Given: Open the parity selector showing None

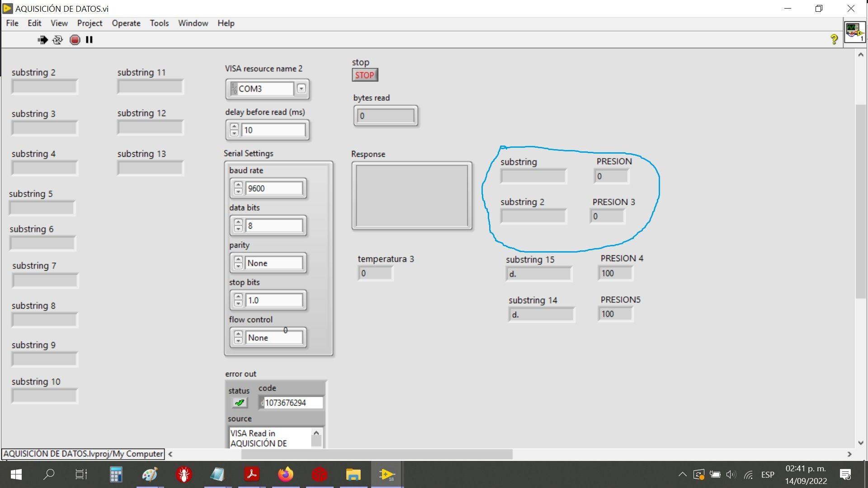Looking at the screenshot, I should point(274,263).
